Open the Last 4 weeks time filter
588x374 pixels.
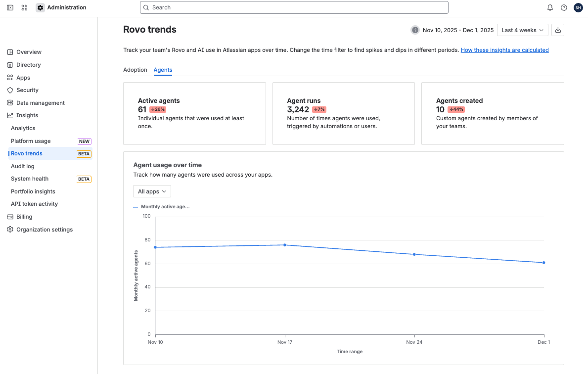point(522,30)
